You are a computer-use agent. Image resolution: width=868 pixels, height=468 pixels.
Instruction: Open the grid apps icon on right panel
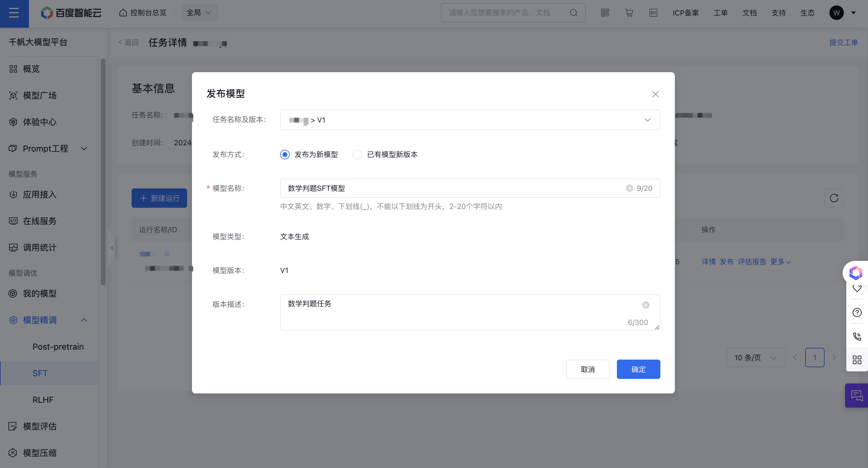tap(857, 360)
